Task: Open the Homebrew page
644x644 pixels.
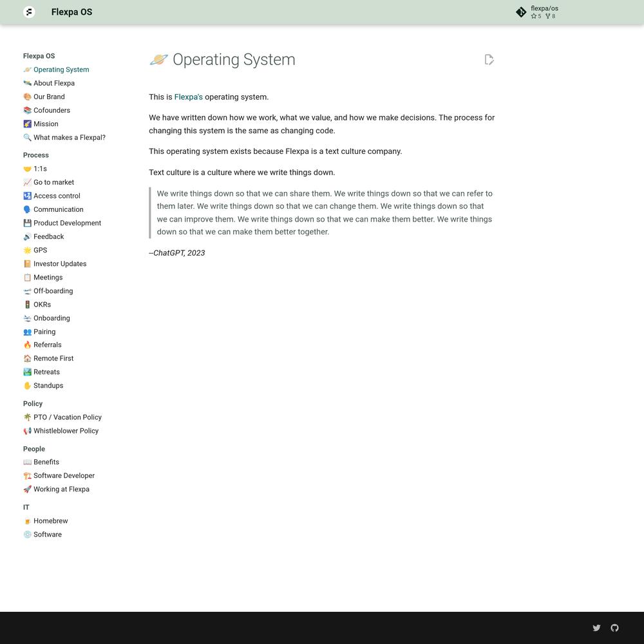Action: pos(46,520)
